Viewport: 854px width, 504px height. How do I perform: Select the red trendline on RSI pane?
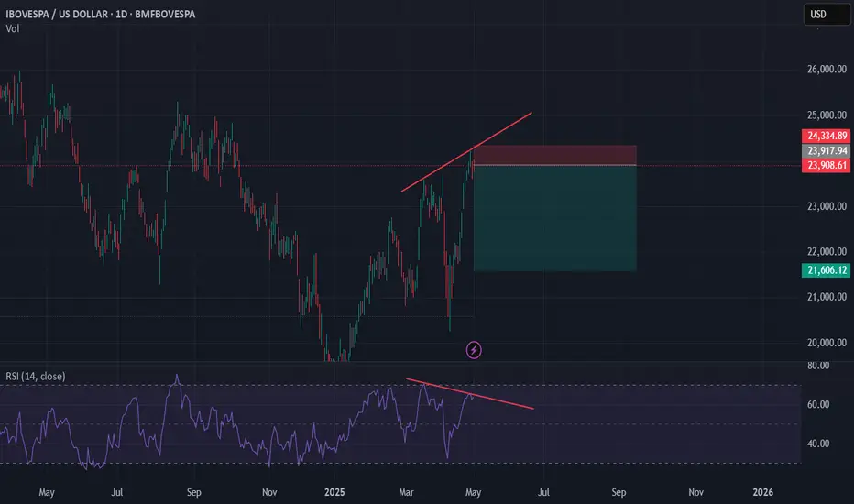(x=469, y=393)
